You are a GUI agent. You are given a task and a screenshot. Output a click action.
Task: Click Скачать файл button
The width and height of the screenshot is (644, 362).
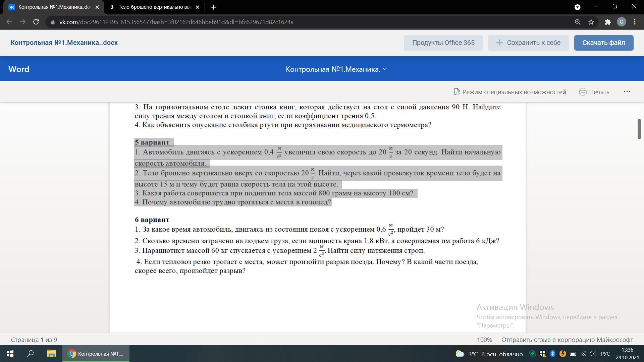[603, 43]
